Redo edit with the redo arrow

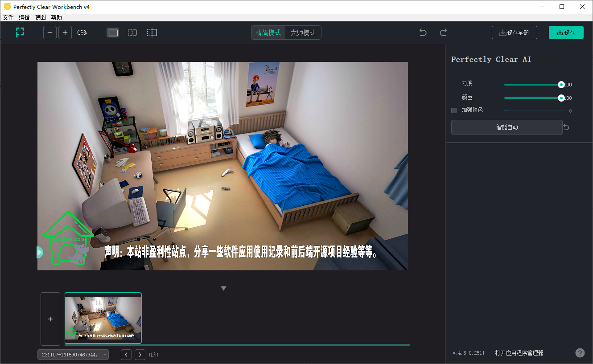(443, 33)
